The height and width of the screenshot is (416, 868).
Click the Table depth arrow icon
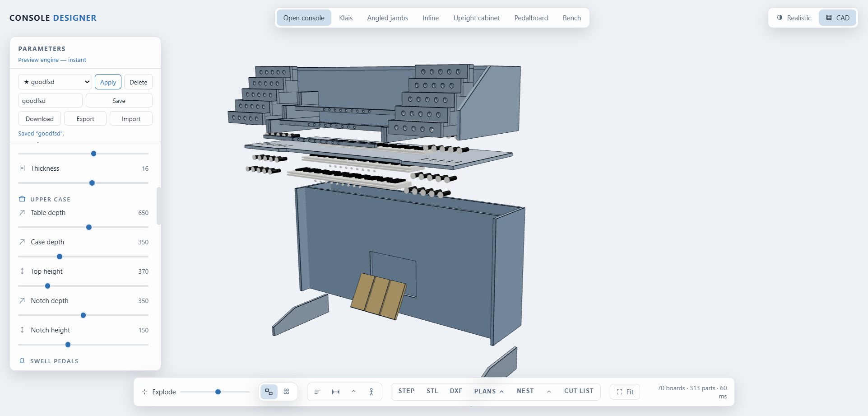[22, 212]
